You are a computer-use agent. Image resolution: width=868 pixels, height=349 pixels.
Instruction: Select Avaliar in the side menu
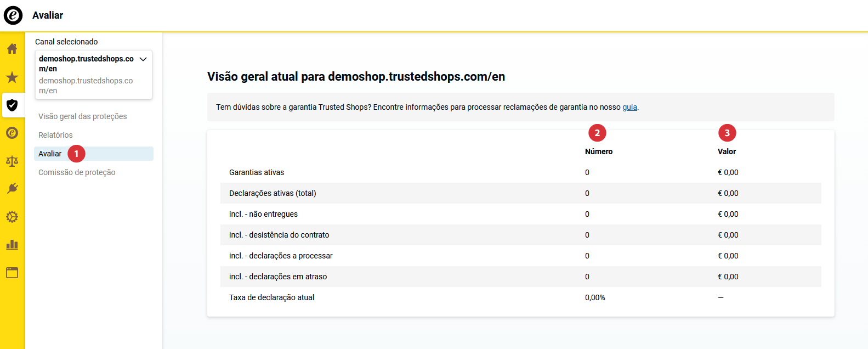click(94, 154)
